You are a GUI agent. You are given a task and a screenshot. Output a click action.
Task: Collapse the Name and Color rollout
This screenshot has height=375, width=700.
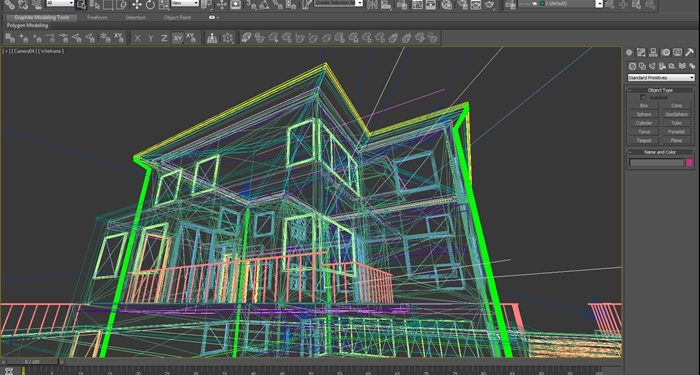660,152
